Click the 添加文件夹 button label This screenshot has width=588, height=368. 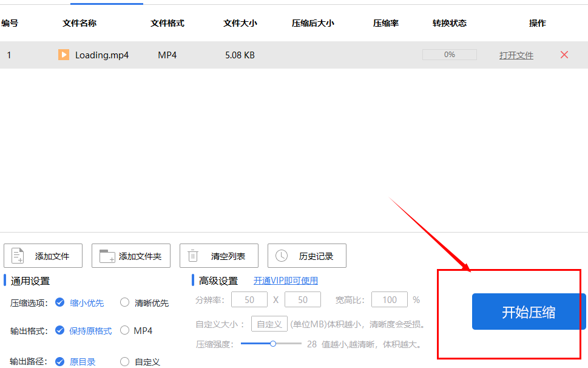pos(140,256)
